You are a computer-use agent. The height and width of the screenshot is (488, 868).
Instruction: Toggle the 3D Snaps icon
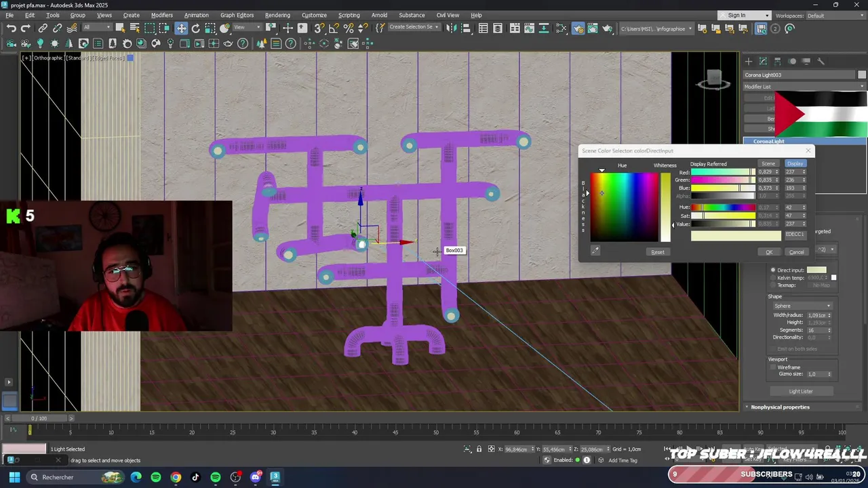319,28
